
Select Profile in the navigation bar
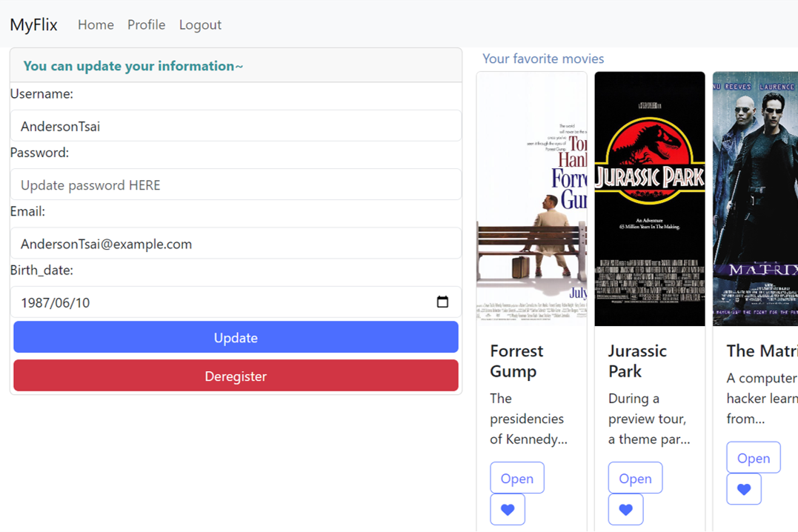coord(146,24)
